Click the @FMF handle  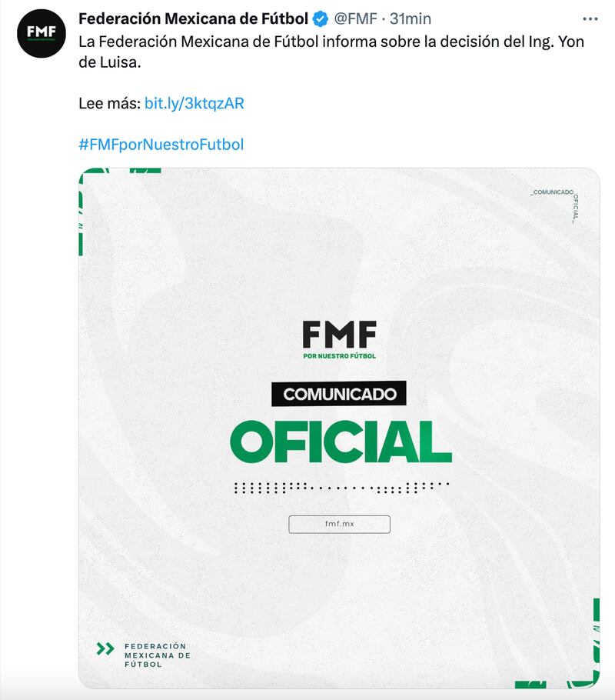pos(355,18)
